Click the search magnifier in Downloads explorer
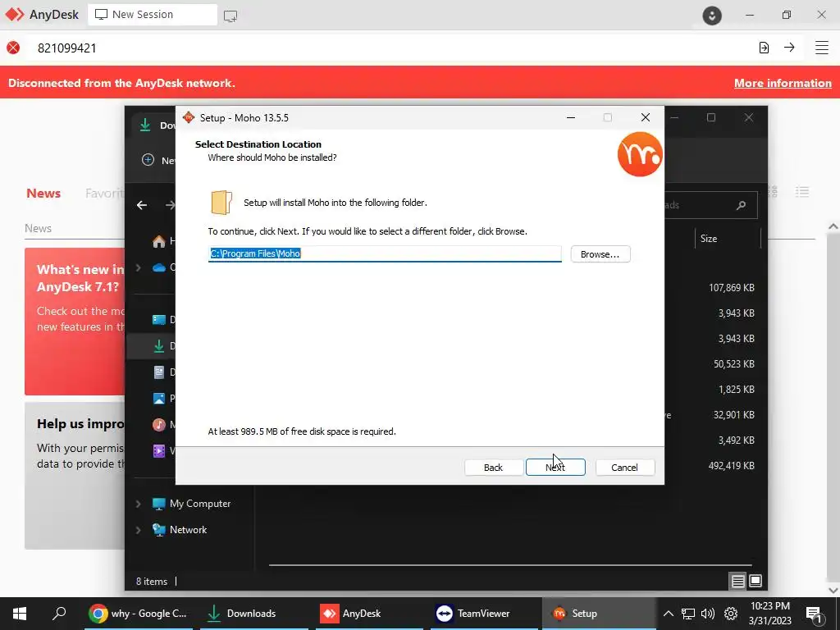Image resolution: width=840 pixels, height=630 pixels. pos(741,205)
